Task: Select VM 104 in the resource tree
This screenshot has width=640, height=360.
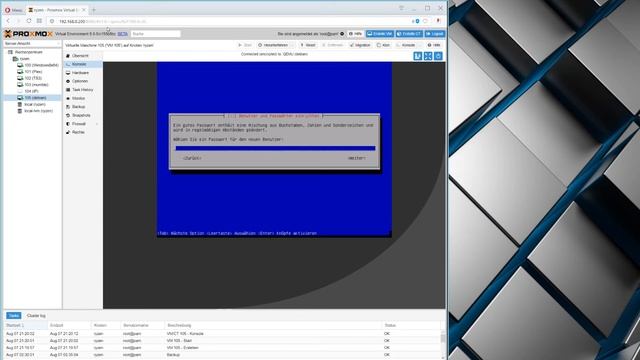Action: pyautogui.click(x=31, y=91)
